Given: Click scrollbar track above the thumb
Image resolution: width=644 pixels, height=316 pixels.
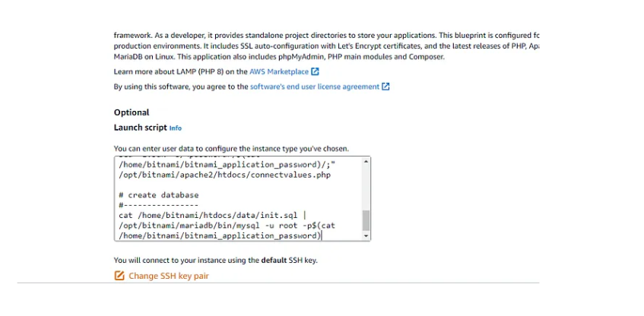Looking at the screenshot, I should [366, 188].
